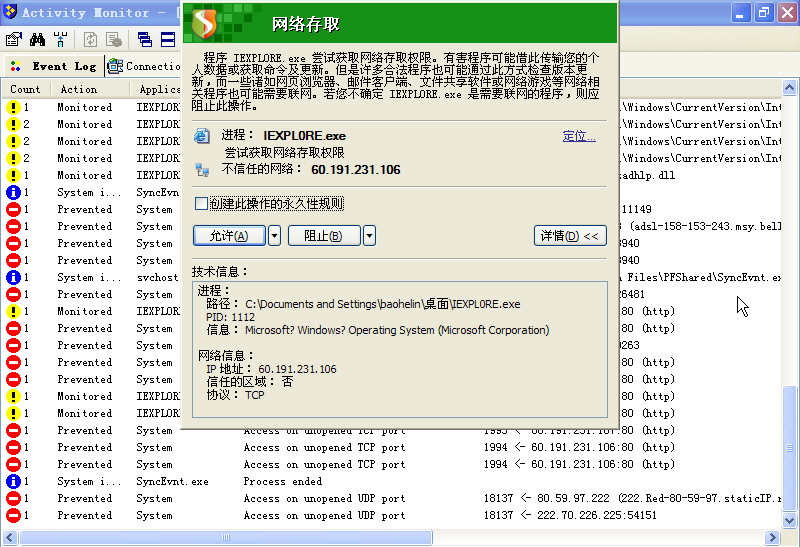This screenshot has width=800, height=547.
Task: Minimize the Activity Monitor window
Action: pos(740,13)
